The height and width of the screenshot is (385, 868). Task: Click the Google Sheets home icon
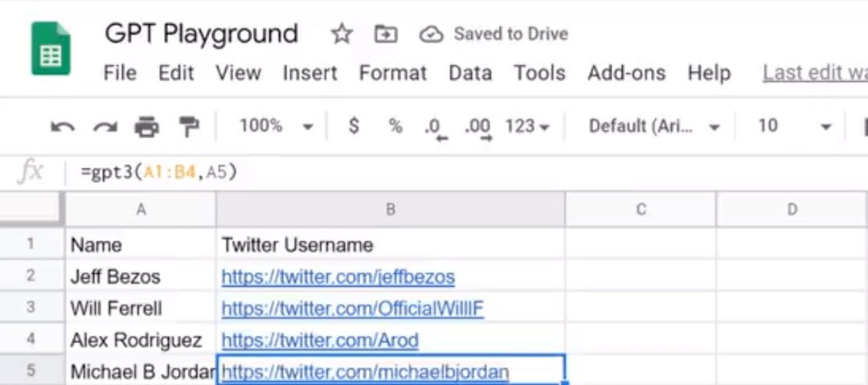[51, 50]
